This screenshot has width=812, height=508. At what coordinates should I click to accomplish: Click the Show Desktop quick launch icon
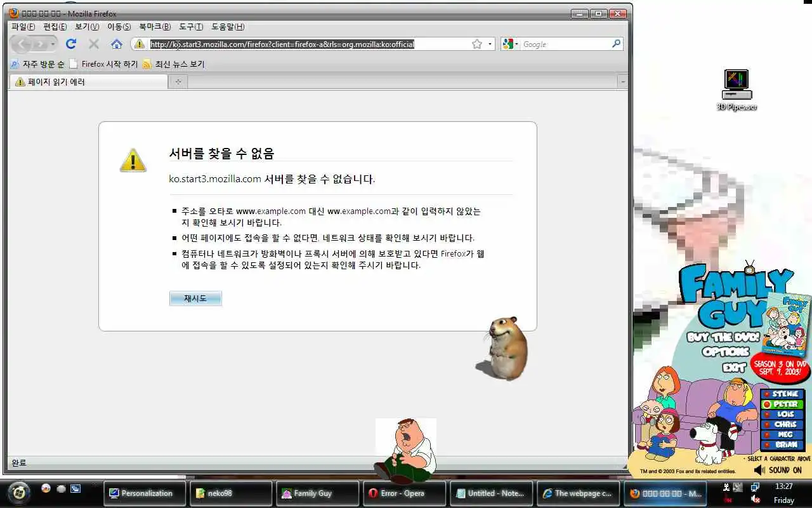(75, 488)
